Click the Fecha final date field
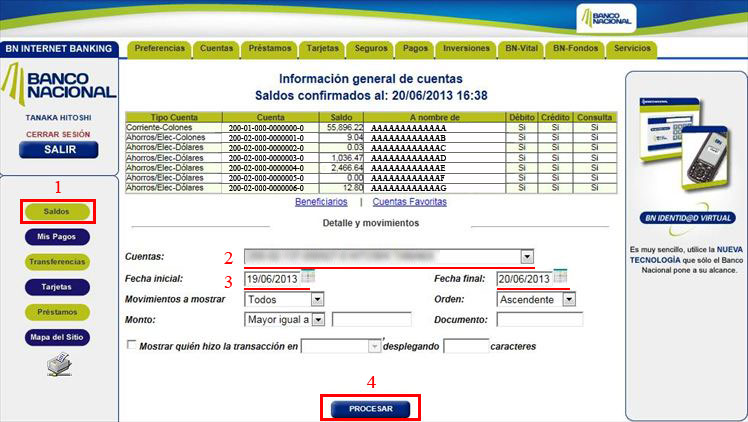Image resolution: width=748 pixels, height=422 pixels. tap(525, 279)
